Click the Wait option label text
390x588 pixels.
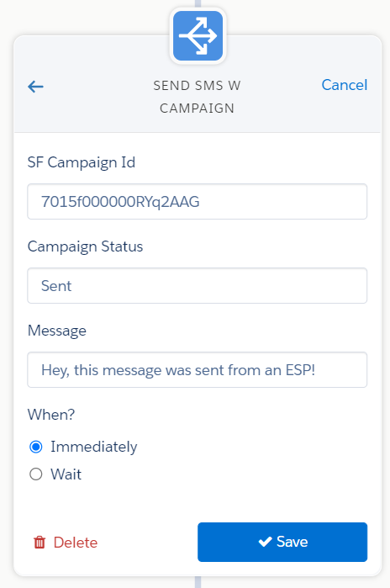(x=66, y=474)
